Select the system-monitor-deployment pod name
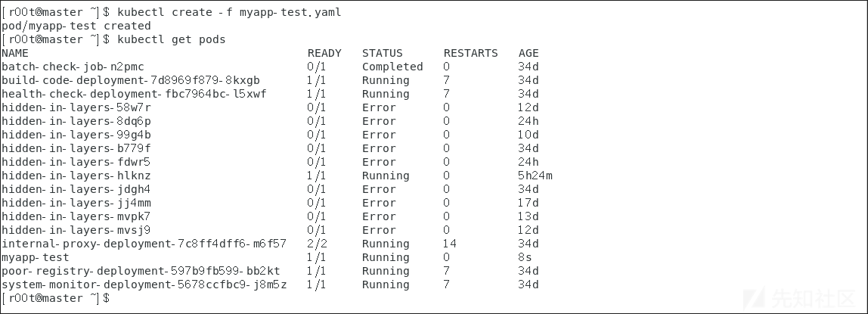The height and width of the screenshot is (314, 868). point(144,284)
